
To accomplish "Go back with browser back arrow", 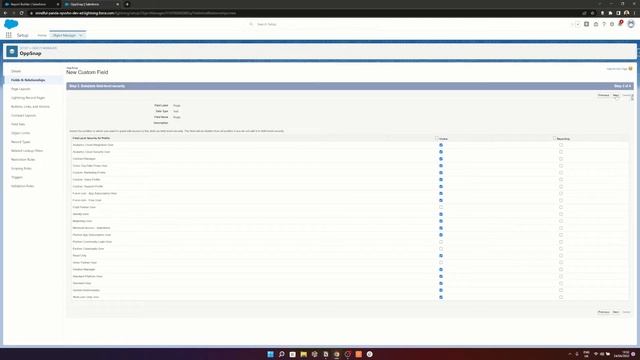I will coord(5,13).
